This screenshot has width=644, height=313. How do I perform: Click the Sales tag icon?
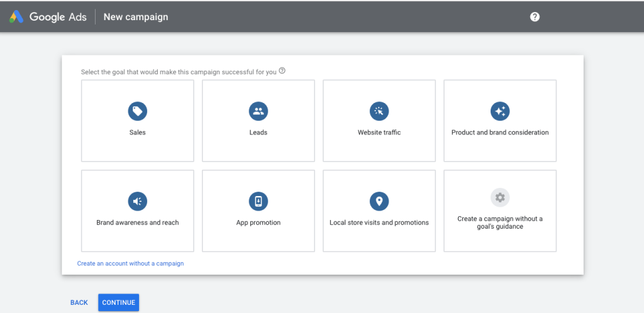click(x=137, y=111)
